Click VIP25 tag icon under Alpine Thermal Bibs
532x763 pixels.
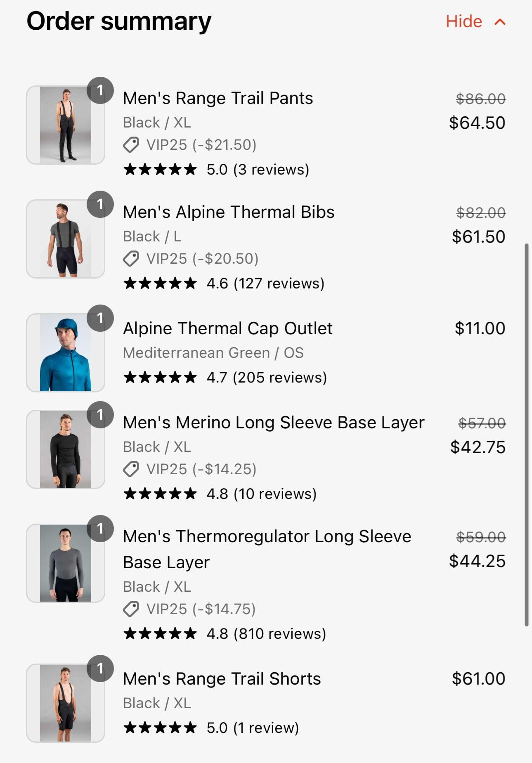[131, 259]
